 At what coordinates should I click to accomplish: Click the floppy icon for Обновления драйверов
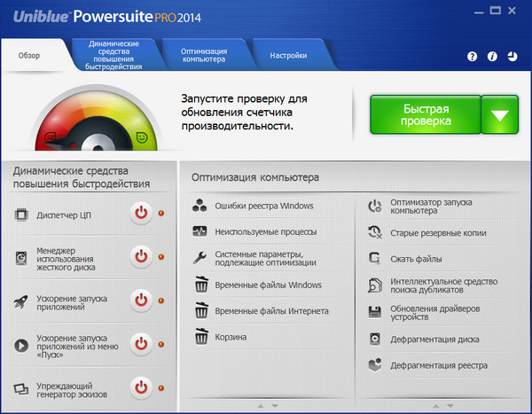click(x=374, y=312)
